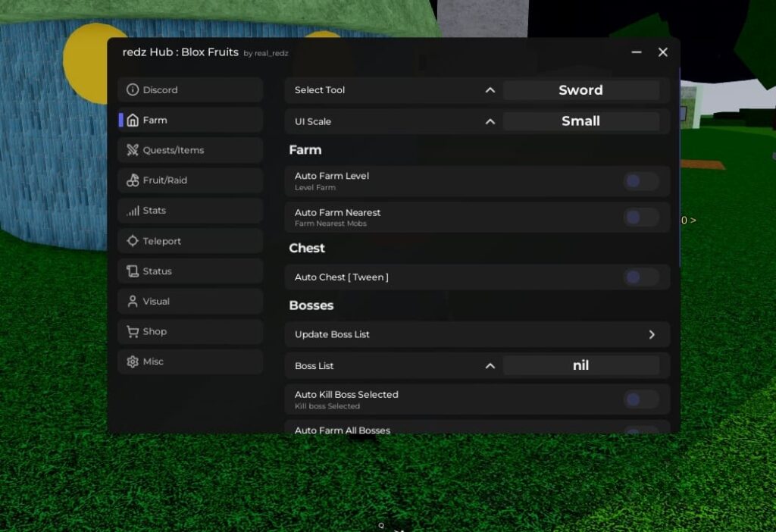Image resolution: width=776 pixels, height=532 pixels.
Task: Click the cherry Fruit/Raid icon
Action: coord(133,180)
